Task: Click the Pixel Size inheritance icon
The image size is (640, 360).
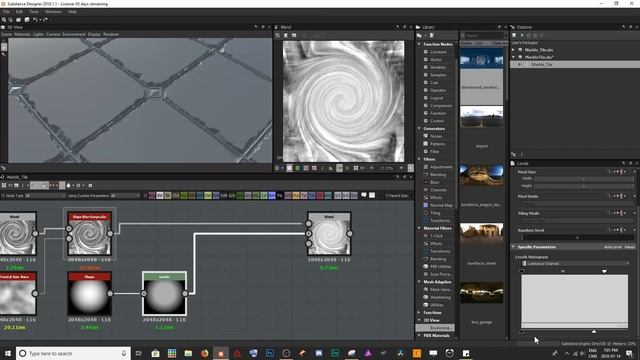Action: tap(622, 172)
